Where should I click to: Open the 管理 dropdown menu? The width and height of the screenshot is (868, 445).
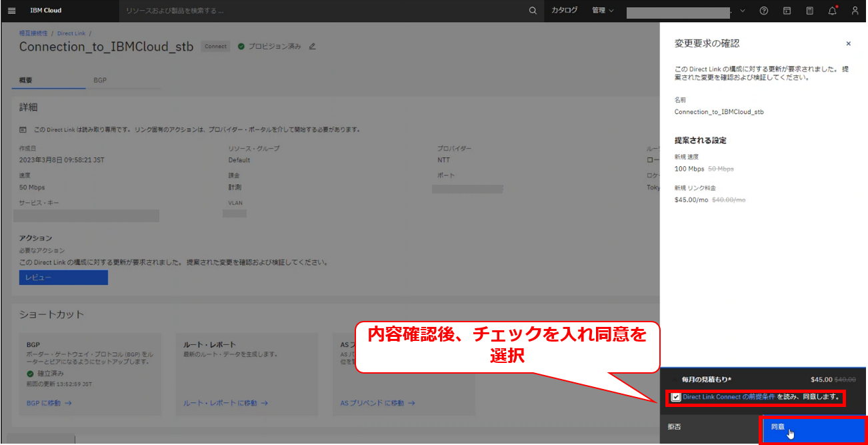click(x=603, y=11)
